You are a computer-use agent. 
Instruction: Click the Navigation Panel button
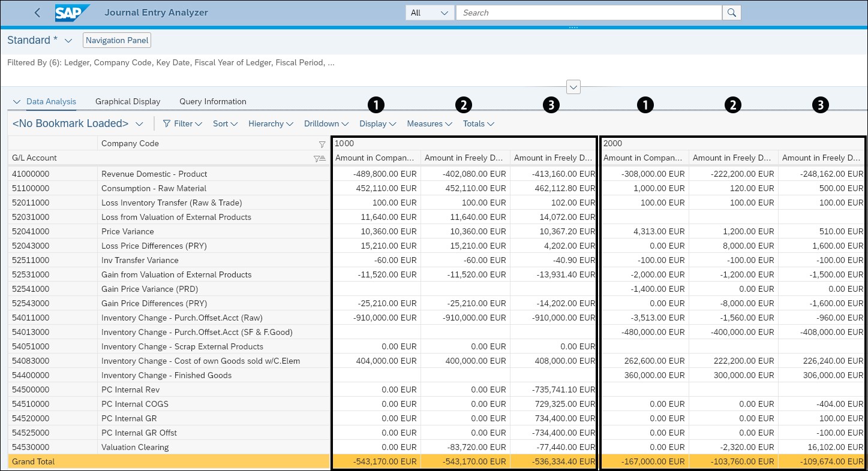pos(116,40)
